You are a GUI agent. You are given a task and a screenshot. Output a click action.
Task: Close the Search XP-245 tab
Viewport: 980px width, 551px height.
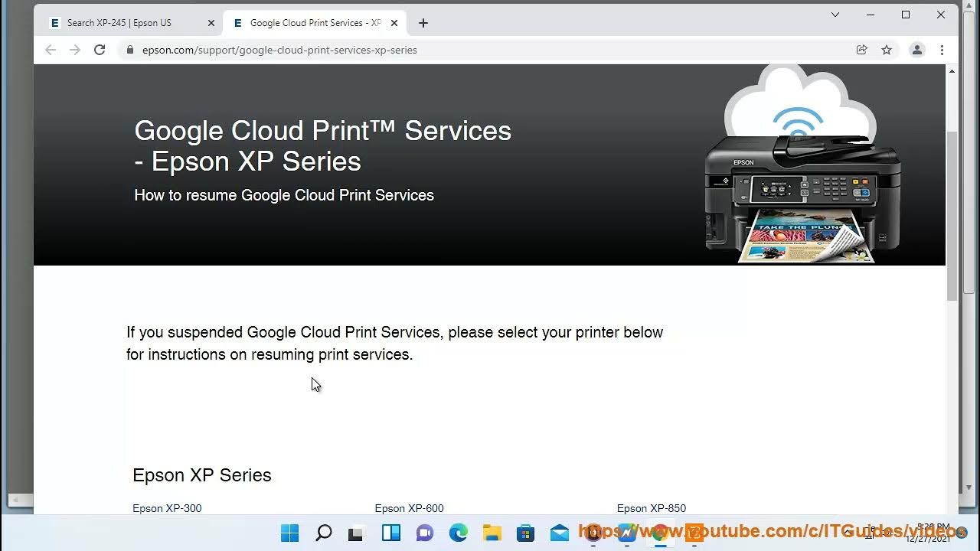pyautogui.click(x=211, y=23)
